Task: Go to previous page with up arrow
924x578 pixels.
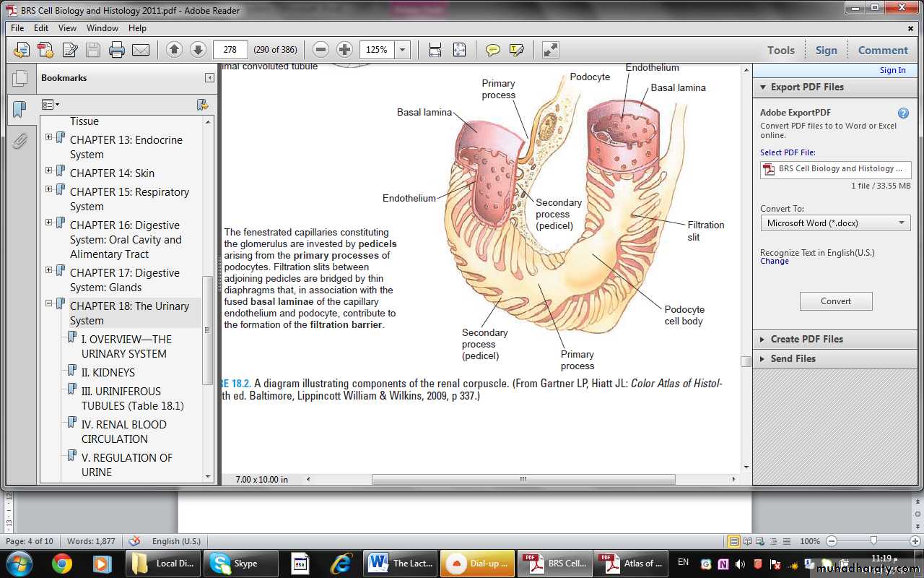Action: click(x=174, y=50)
